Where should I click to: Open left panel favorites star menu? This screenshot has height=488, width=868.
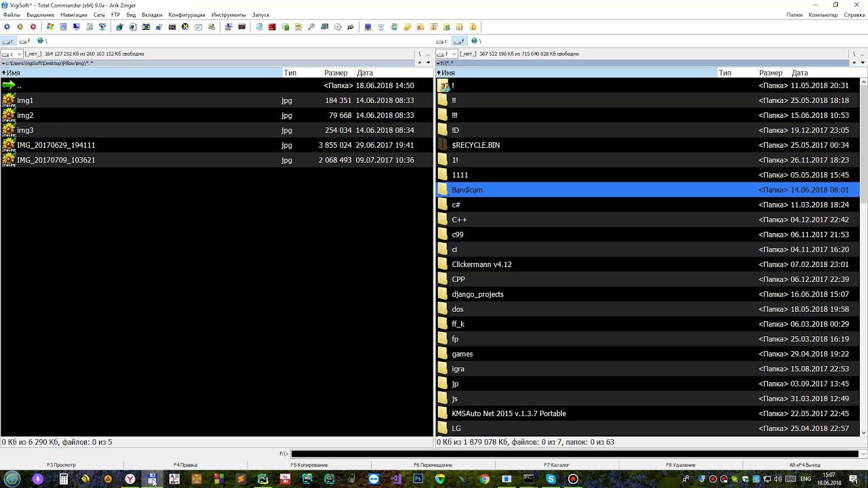tap(419, 63)
